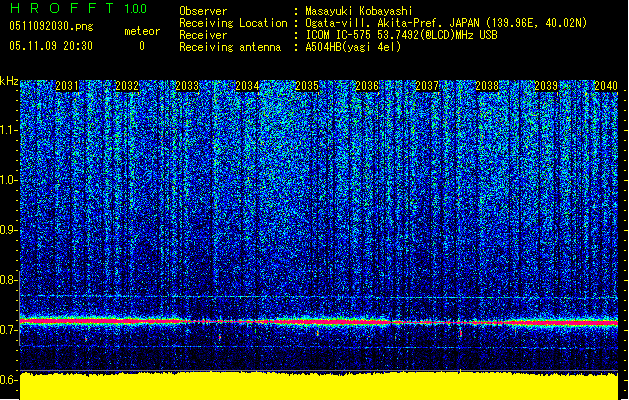Viewport: 629px width, 400px height.
Task: Click the meteor count label
Action: pyautogui.click(x=142, y=31)
